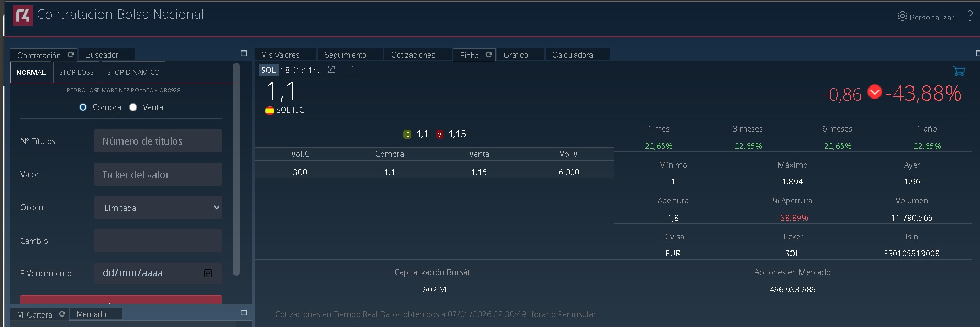Click the Cambio input field

tap(158, 241)
